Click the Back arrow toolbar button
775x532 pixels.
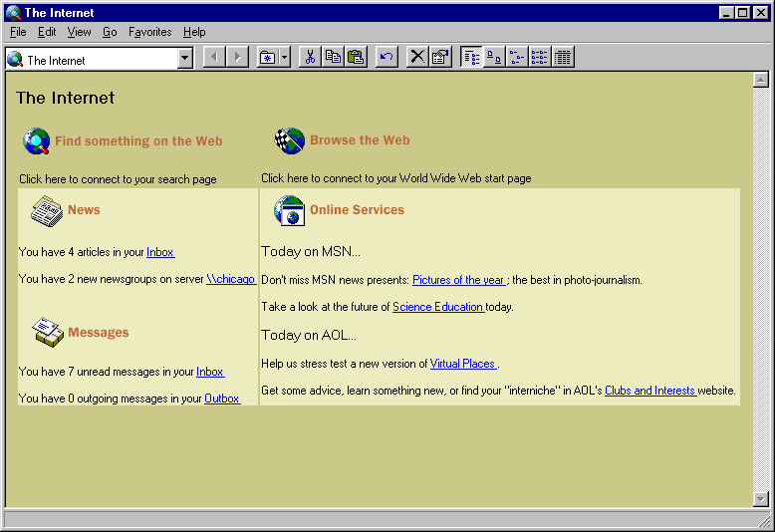point(214,58)
